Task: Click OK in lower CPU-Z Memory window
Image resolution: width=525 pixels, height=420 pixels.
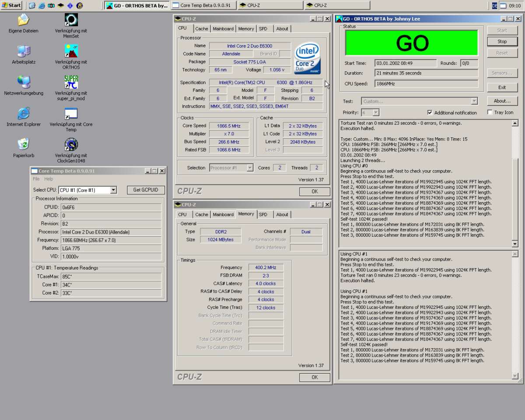Action: pyautogui.click(x=315, y=377)
